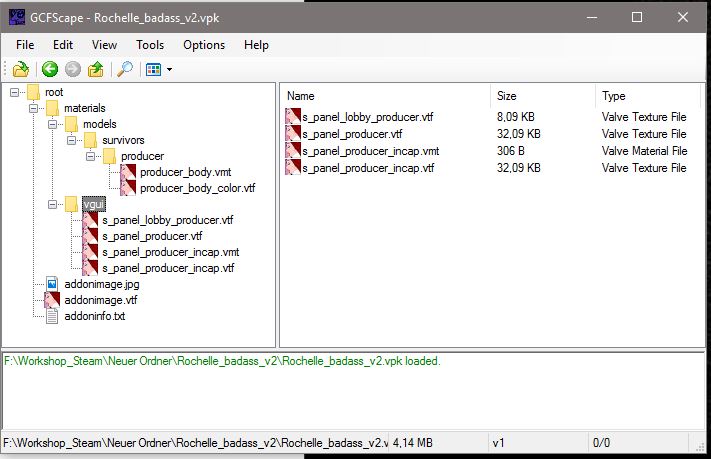The width and height of the screenshot is (711, 459).
Task: Open the Edit menu
Action: pyautogui.click(x=63, y=45)
